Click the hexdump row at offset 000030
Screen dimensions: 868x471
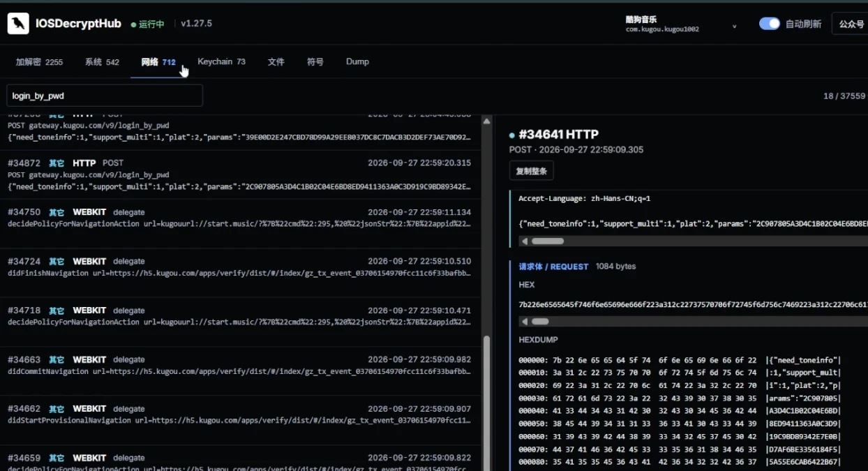(x=680, y=398)
